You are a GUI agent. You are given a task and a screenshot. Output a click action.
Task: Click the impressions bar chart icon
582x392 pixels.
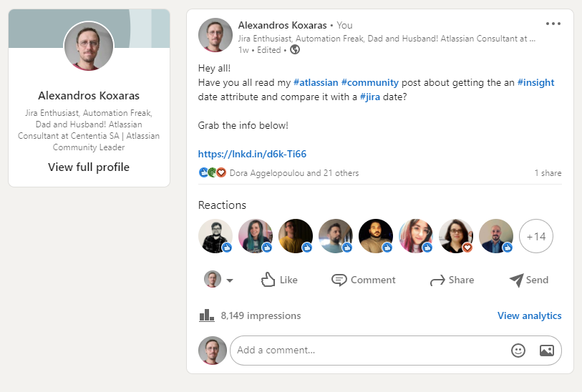tap(207, 315)
